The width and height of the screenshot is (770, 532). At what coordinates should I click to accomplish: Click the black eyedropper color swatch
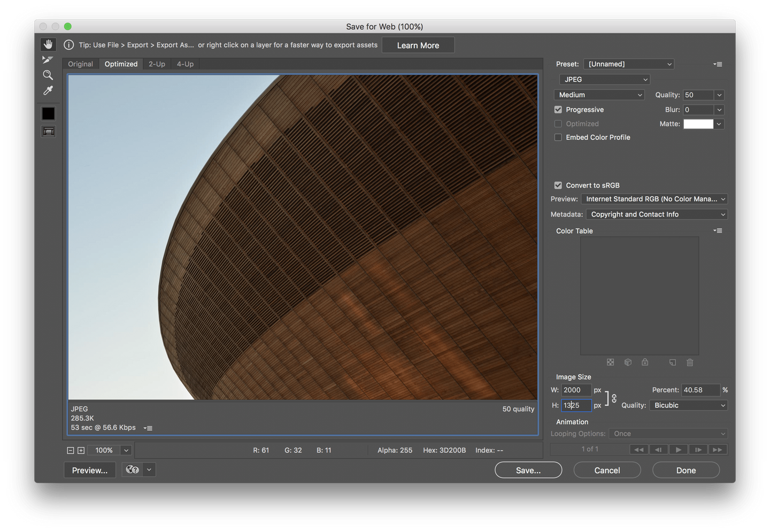tap(48, 113)
